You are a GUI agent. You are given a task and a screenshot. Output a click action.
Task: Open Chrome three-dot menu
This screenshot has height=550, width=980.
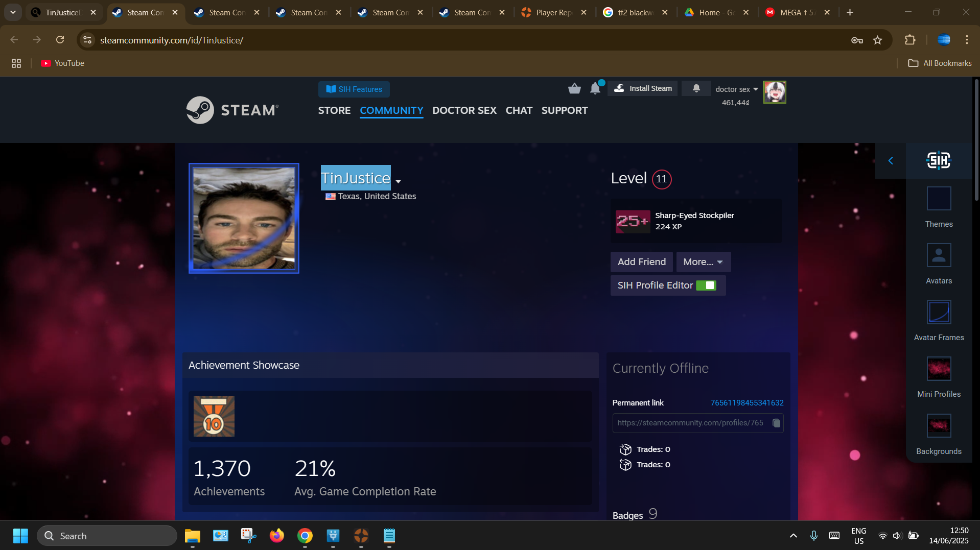point(967,40)
